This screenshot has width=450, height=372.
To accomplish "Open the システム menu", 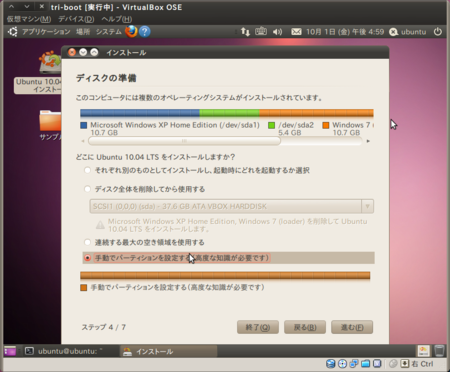I will 109,32.
